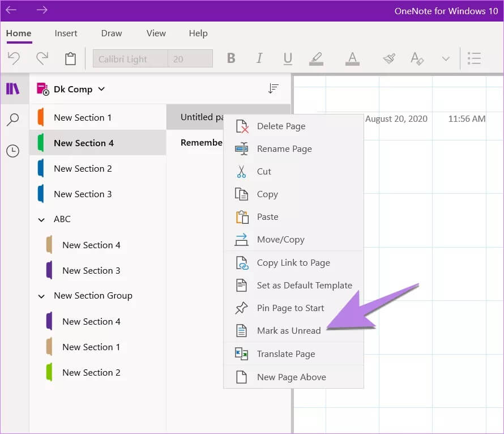Open New Section 1 with orange tab

click(82, 117)
